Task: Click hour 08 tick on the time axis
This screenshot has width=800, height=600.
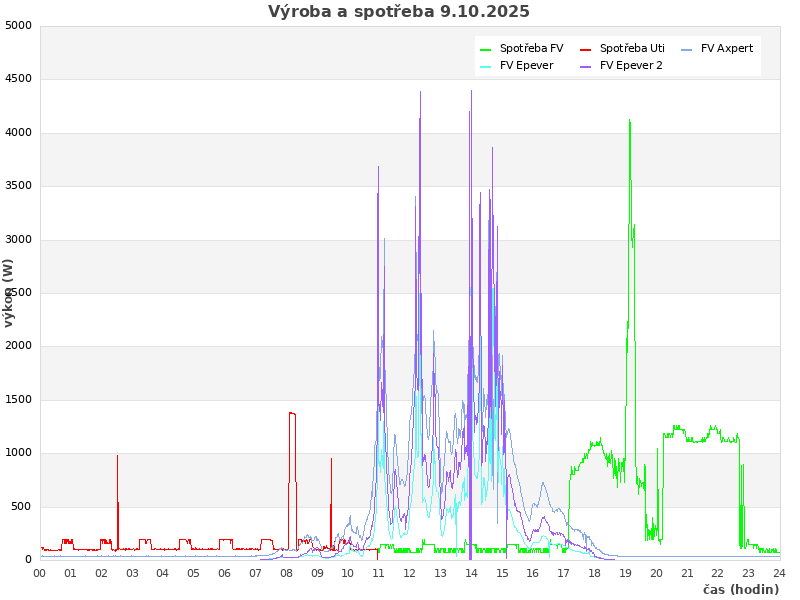Action: 287,573
